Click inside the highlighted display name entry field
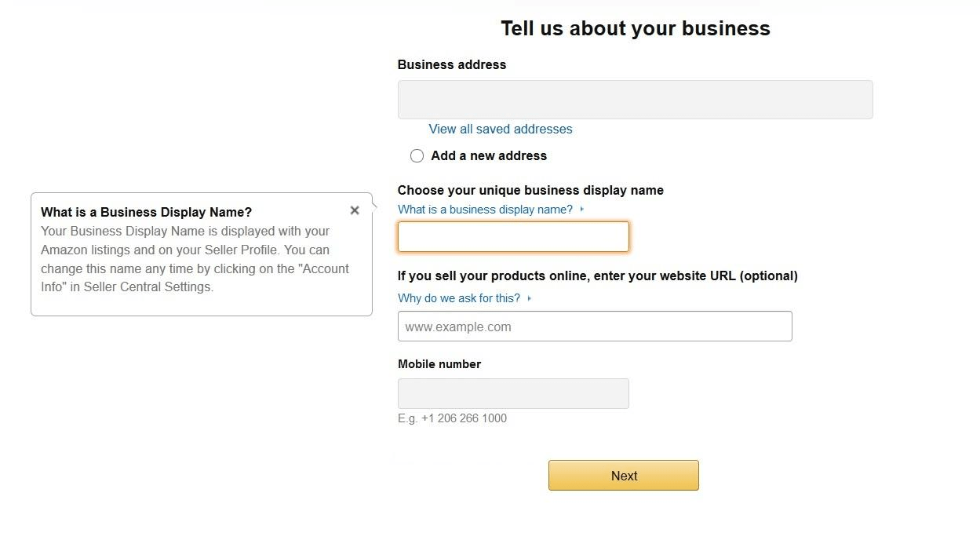This screenshot has width=980, height=551. pyautogui.click(x=512, y=236)
